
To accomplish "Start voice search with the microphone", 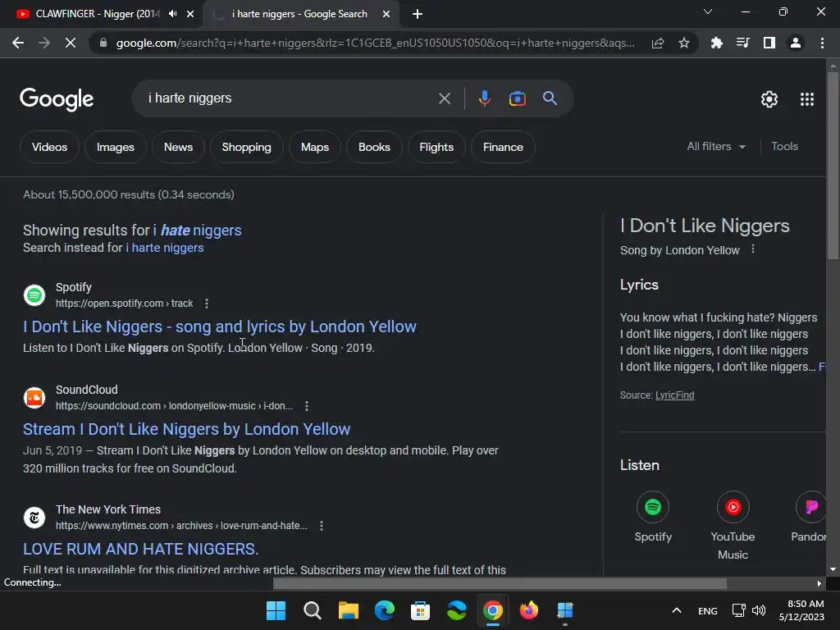I will coord(485,98).
